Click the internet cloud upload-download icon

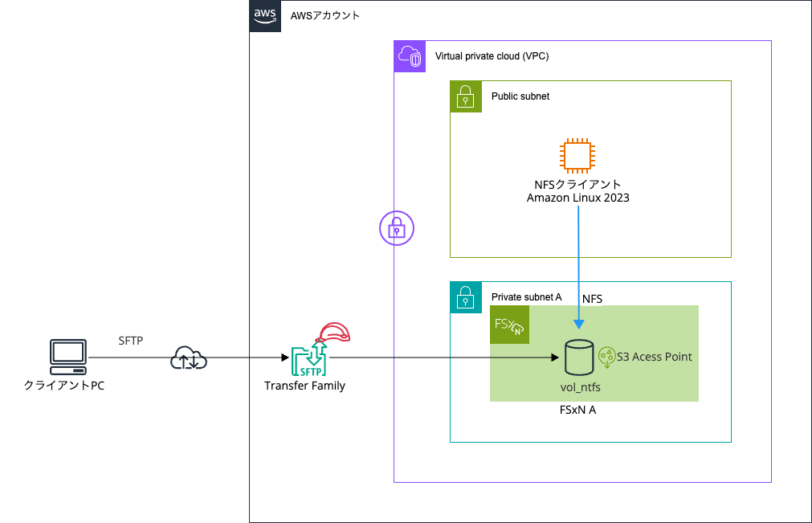189,358
